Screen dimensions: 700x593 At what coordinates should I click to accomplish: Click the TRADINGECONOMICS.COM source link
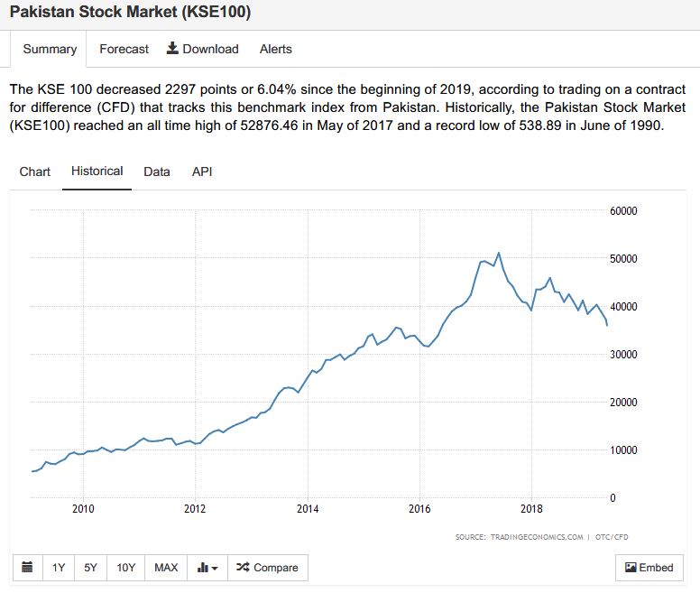coord(537,537)
